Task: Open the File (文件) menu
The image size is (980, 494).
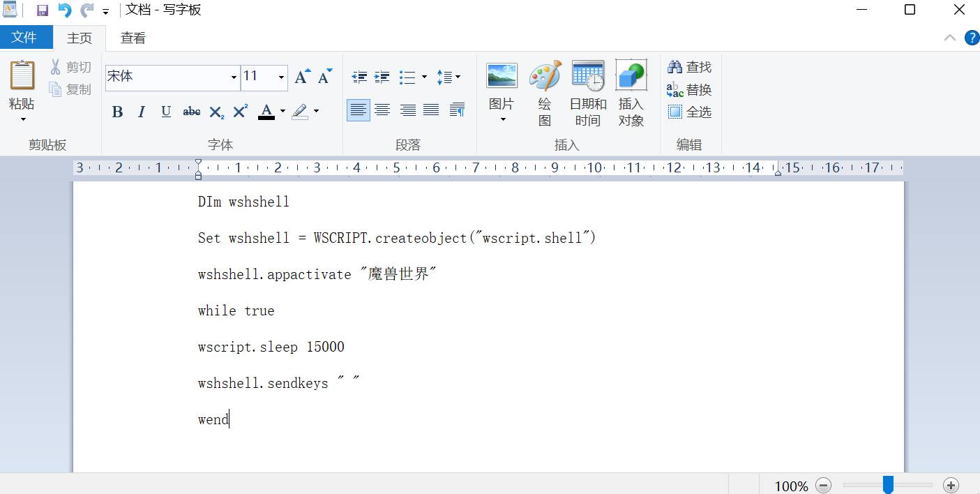Action: 24,38
